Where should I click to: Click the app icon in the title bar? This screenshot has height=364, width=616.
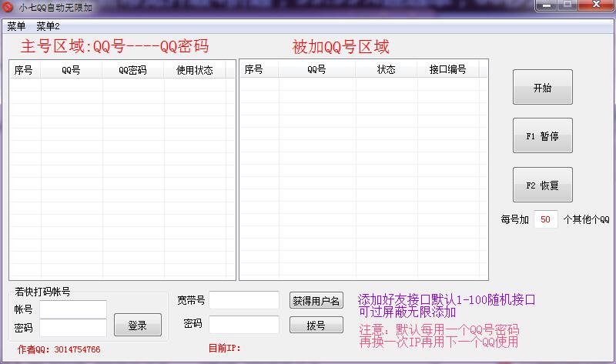click(x=8, y=7)
